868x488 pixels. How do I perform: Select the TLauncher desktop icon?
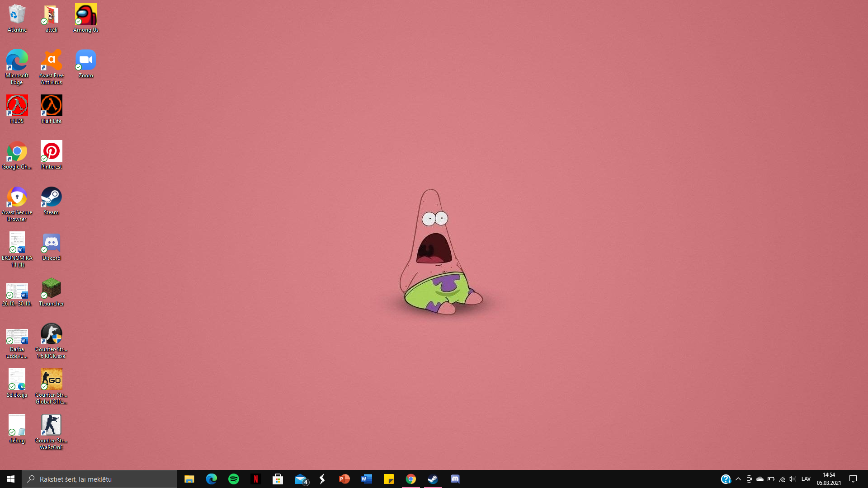pos(52,292)
